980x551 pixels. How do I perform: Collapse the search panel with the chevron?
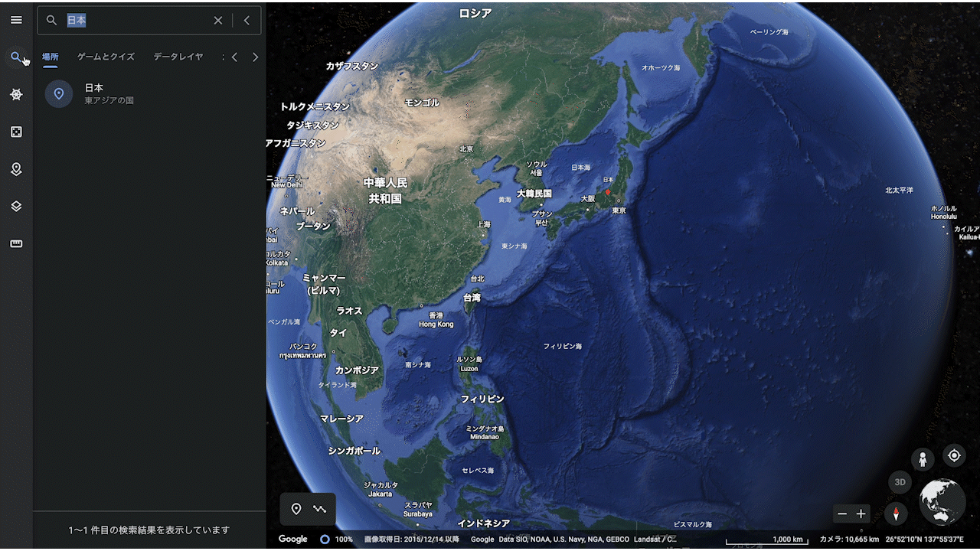(x=247, y=21)
